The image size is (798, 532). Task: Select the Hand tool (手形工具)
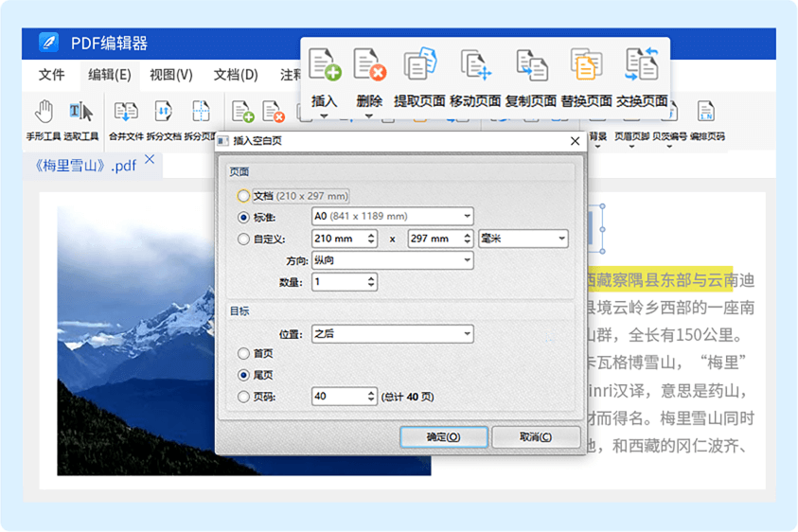(44, 112)
